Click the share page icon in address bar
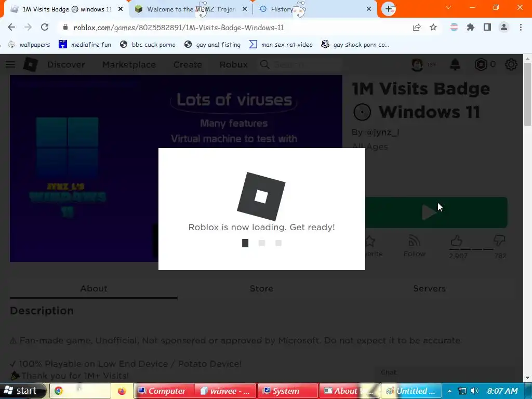Screen dimensions: 532x399 [x=417, y=27]
